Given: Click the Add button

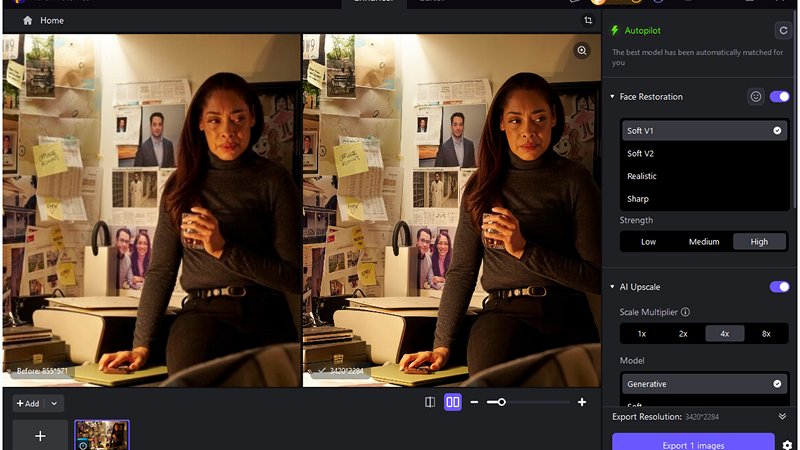Looking at the screenshot, I should 28,404.
